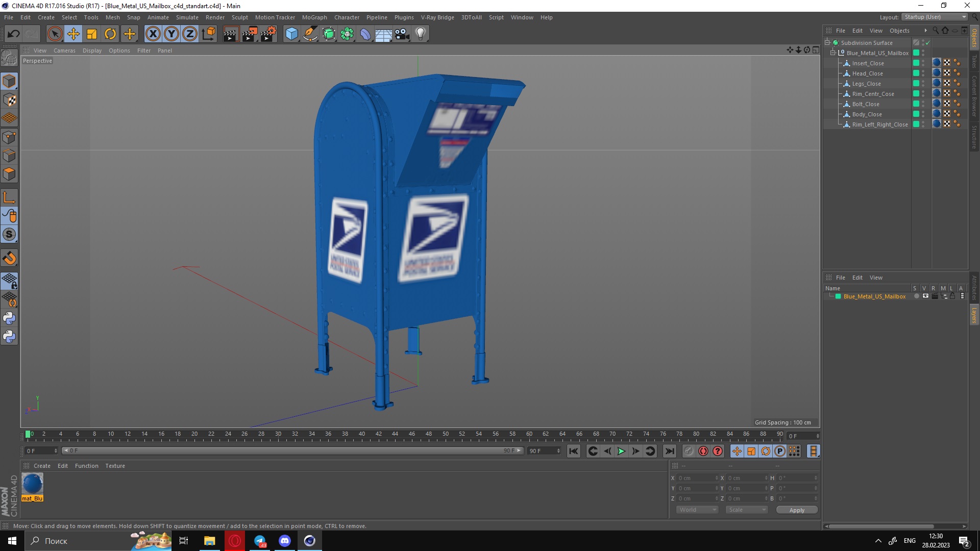The width and height of the screenshot is (980, 551).
Task: Enable the Snap magnet icon
Action: (9, 258)
